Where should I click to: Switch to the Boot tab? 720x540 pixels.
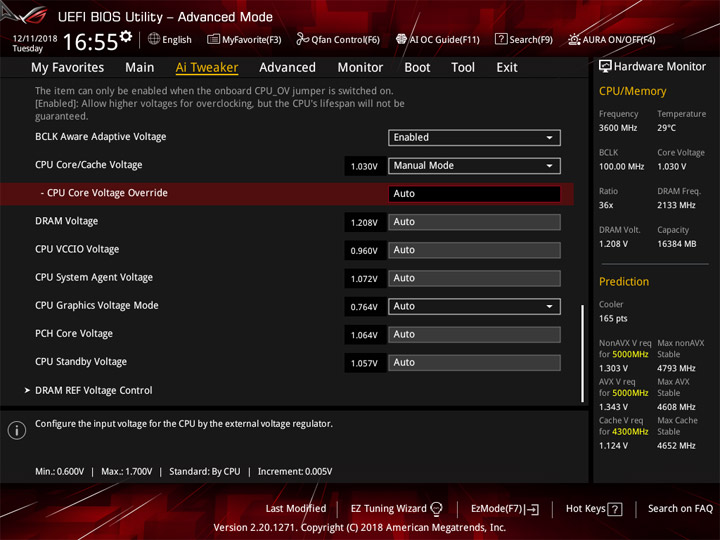[x=417, y=68]
